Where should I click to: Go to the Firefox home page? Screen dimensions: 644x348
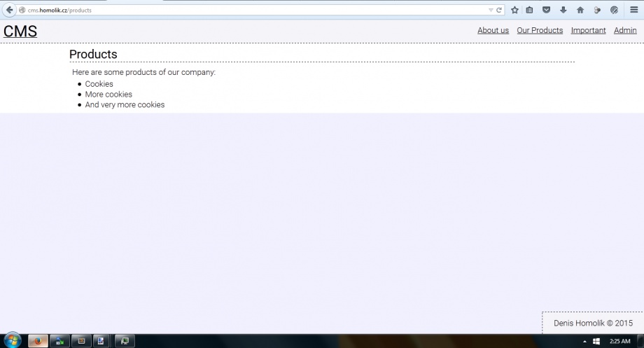pos(580,11)
